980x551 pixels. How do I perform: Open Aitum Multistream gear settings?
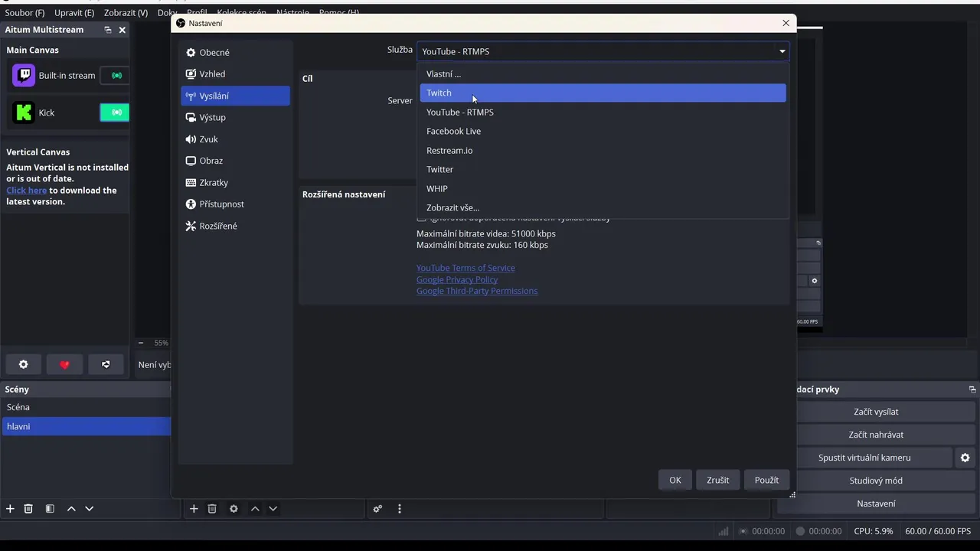pyautogui.click(x=23, y=365)
